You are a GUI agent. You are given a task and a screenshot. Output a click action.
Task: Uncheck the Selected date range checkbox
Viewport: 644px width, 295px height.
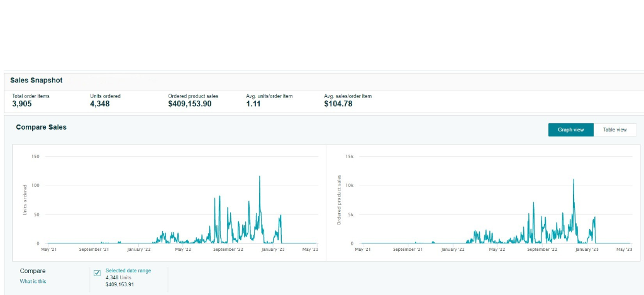[x=97, y=273]
